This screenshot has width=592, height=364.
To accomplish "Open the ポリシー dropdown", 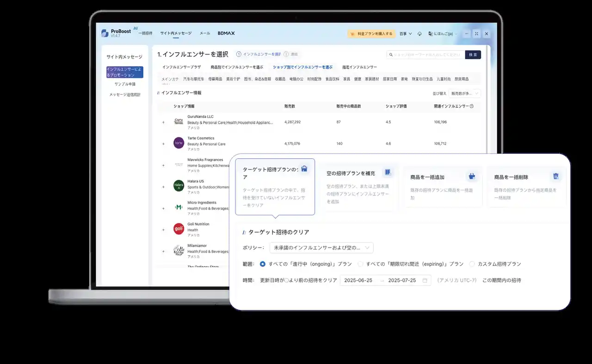I will (321, 248).
